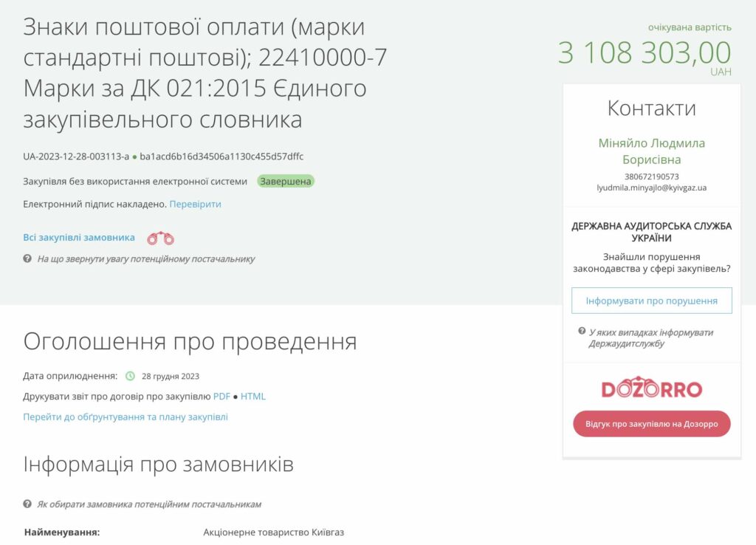756x545 pixels.
Task: Click the red binoculars icon
Action: [x=160, y=238]
